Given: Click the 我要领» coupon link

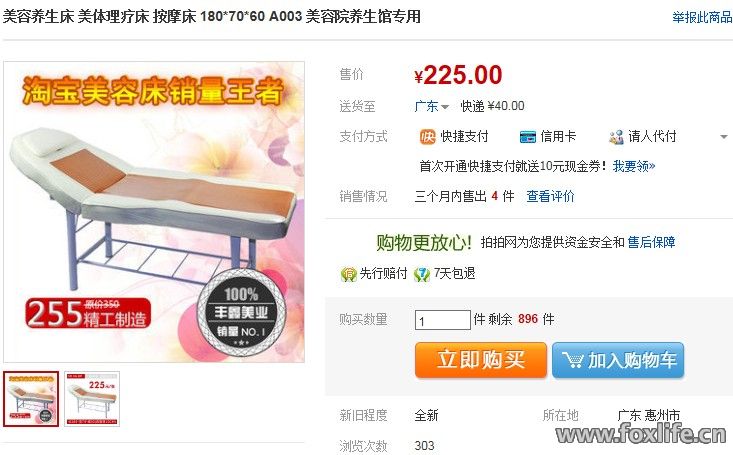Looking at the screenshot, I should pos(634,166).
